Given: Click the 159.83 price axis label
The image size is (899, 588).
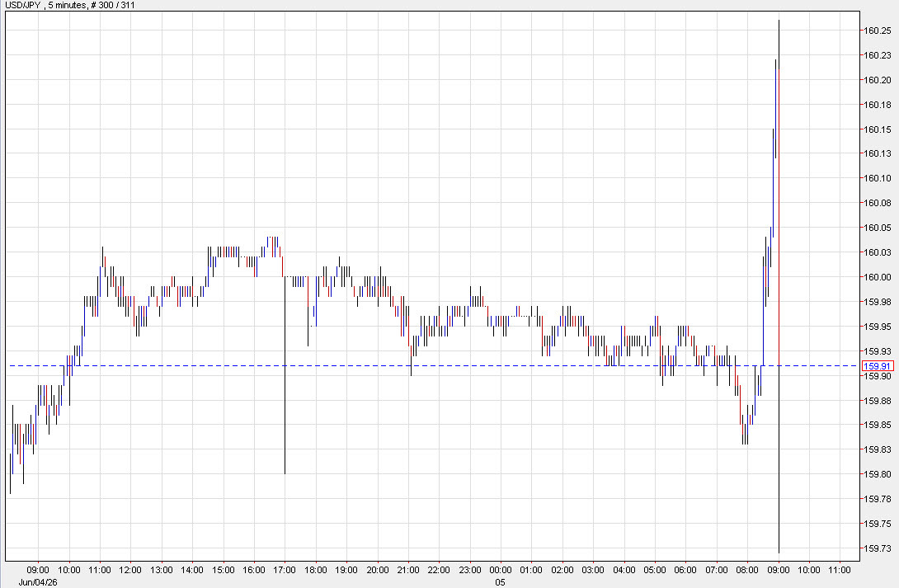Looking at the screenshot, I should click(x=878, y=449).
